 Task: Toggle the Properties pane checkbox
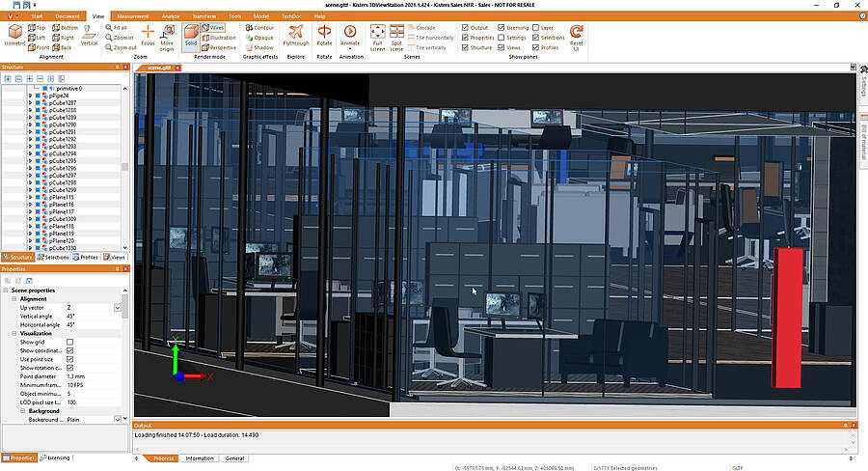tap(465, 38)
